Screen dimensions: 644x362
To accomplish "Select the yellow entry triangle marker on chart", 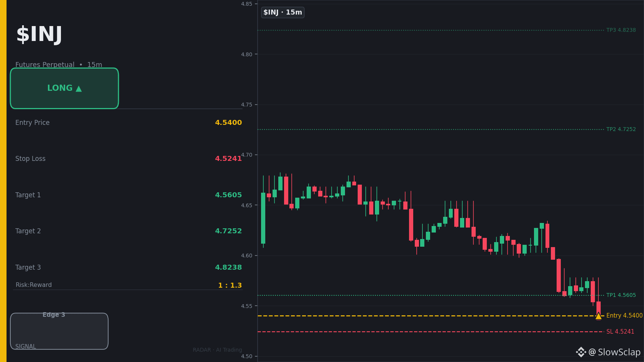I will [598, 316].
